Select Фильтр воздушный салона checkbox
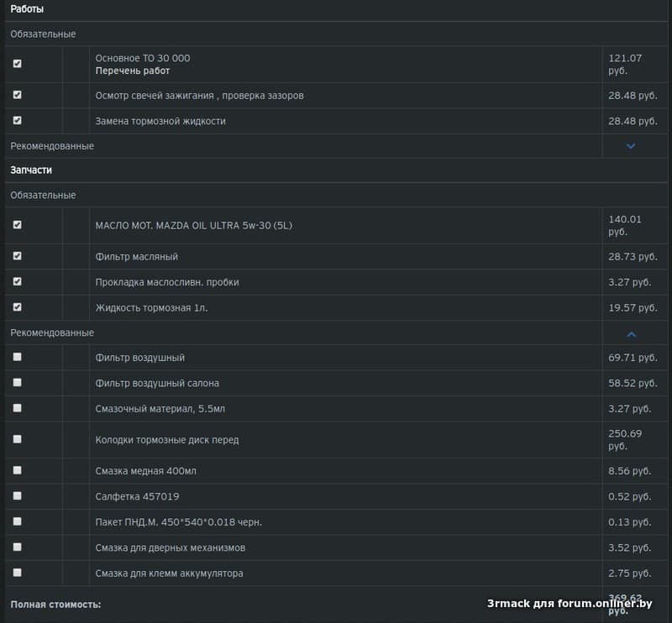672x623 pixels. coord(18,382)
